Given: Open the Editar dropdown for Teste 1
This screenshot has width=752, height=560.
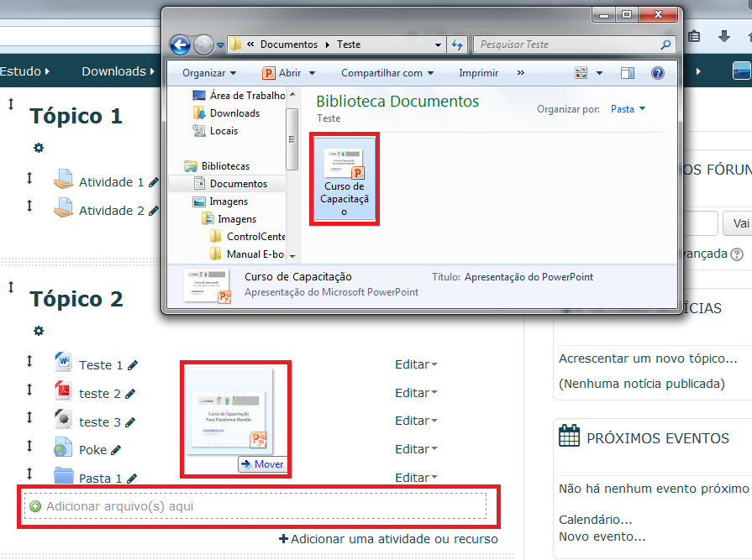Looking at the screenshot, I should click(x=416, y=364).
